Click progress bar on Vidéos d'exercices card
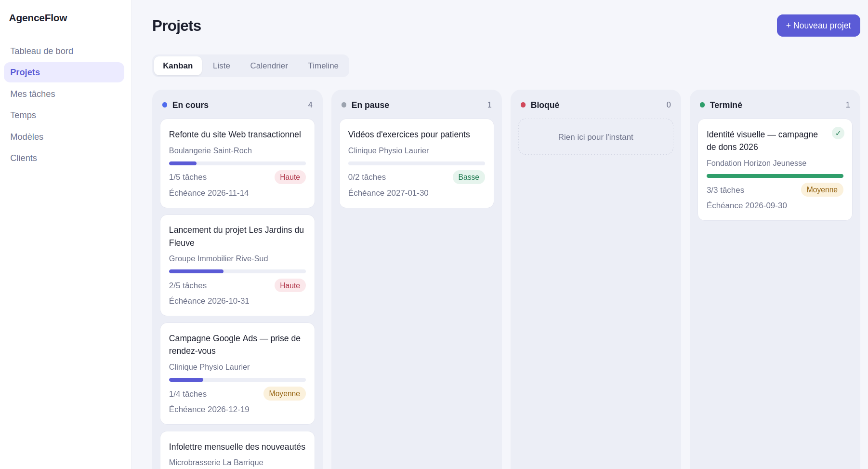Screen dimensions: 868x469 417,163
